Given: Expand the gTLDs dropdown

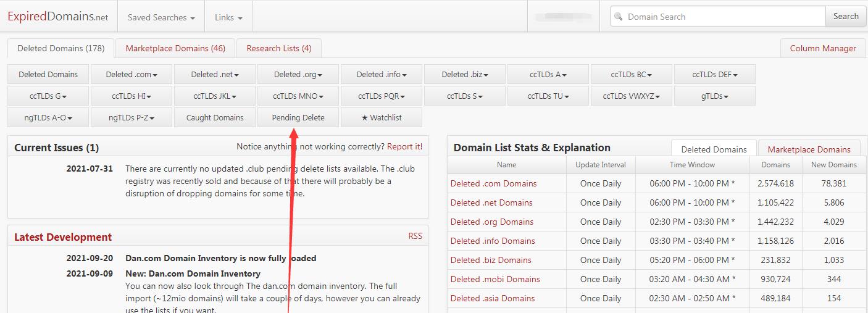Looking at the screenshot, I should click(x=714, y=96).
